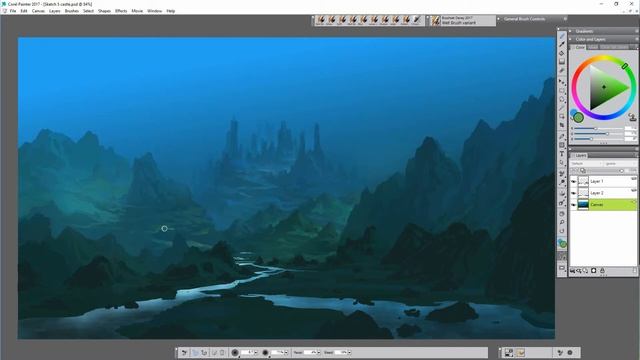The height and width of the screenshot is (360, 640).
Task: Click the Dynamic Plug-ins icon in the Layers panel footer
Action: [578, 271]
